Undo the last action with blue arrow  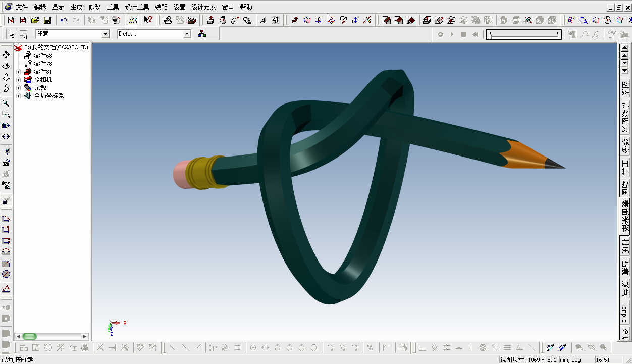click(x=63, y=20)
